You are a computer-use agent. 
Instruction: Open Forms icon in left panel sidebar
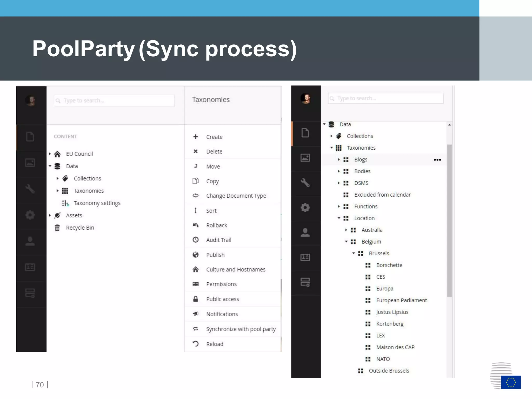(30, 293)
